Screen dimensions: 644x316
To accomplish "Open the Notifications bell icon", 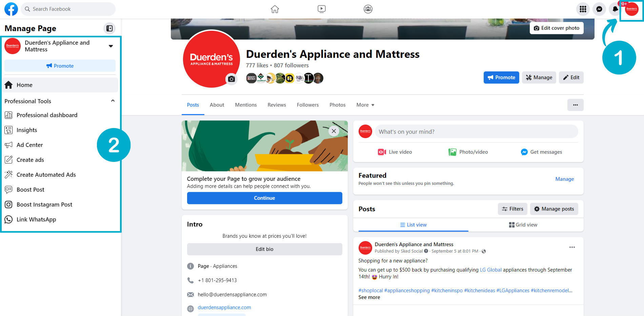I will 615,9.
